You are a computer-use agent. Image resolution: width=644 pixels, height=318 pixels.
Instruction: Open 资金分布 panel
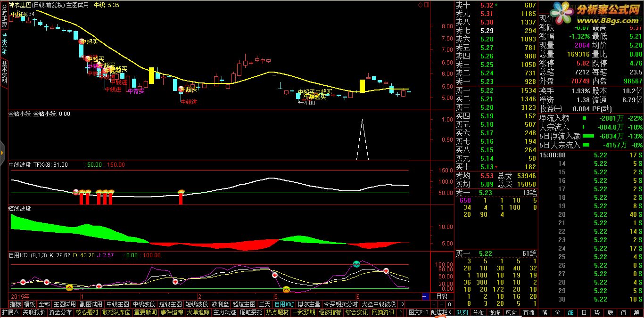click(x=60, y=312)
